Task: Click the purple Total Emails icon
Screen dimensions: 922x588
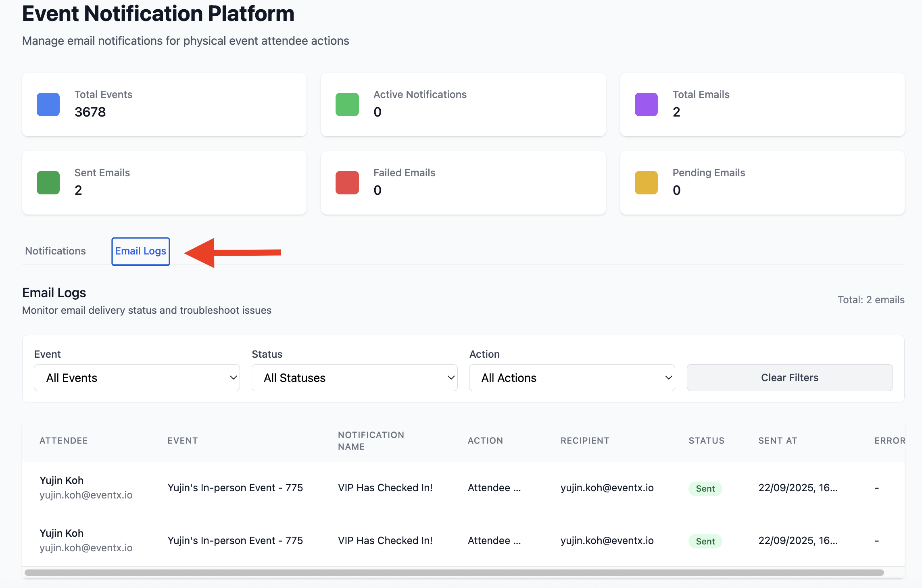Action: (646, 104)
